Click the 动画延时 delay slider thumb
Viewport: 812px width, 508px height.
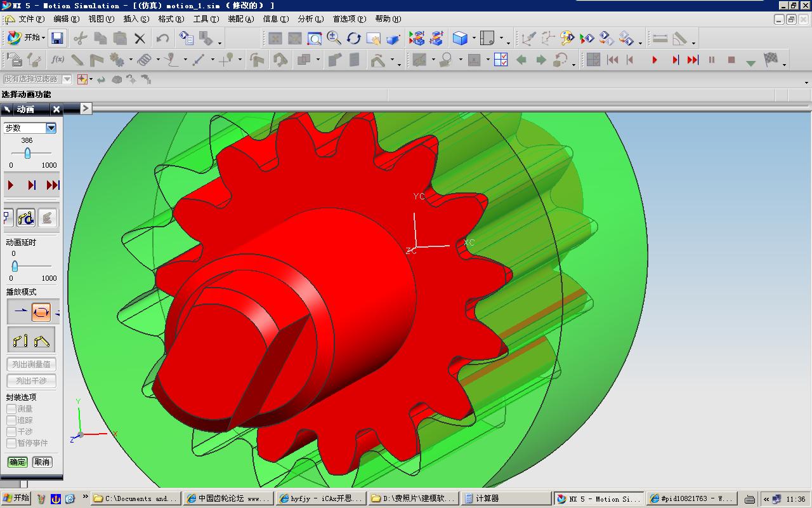(15, 266)
